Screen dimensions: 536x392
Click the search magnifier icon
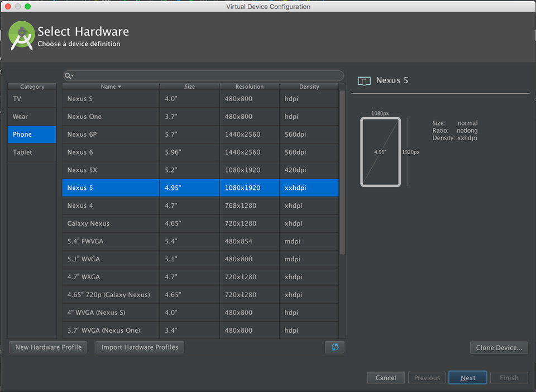(68, 75)
